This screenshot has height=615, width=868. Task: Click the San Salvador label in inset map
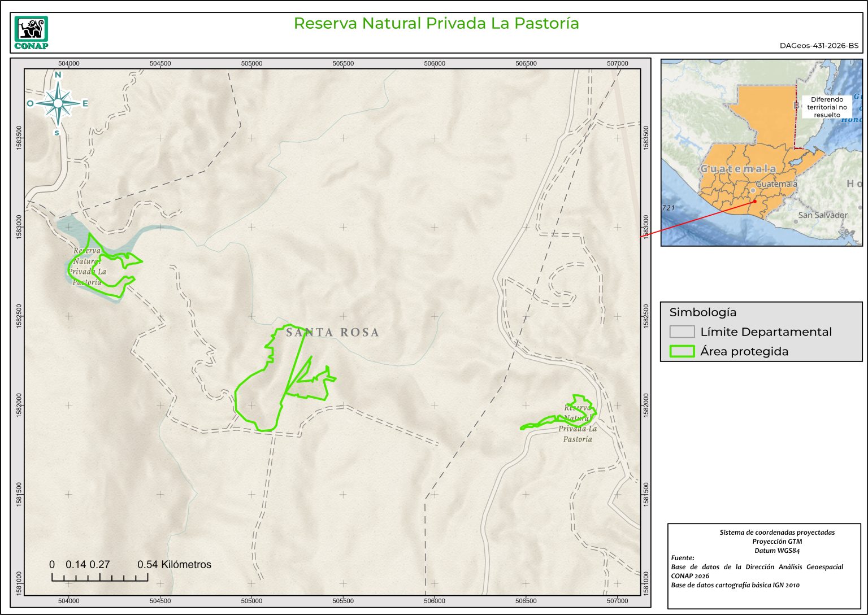coord(822,215)
